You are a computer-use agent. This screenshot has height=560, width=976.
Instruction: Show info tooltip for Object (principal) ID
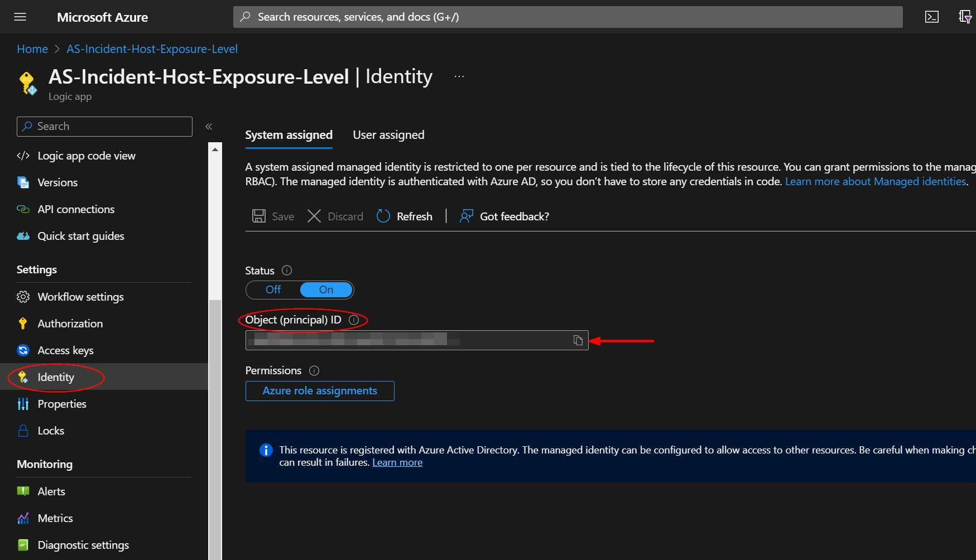[354, 320]
